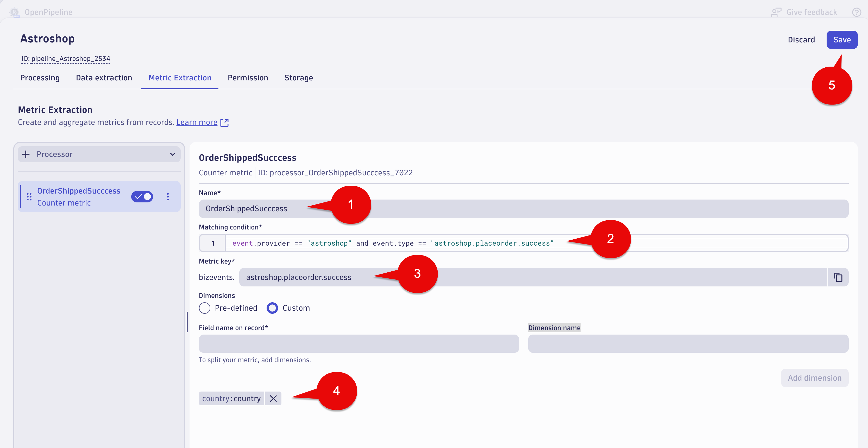Click the plus icon to add a processor
868x448 pixels.
point(26,154)
